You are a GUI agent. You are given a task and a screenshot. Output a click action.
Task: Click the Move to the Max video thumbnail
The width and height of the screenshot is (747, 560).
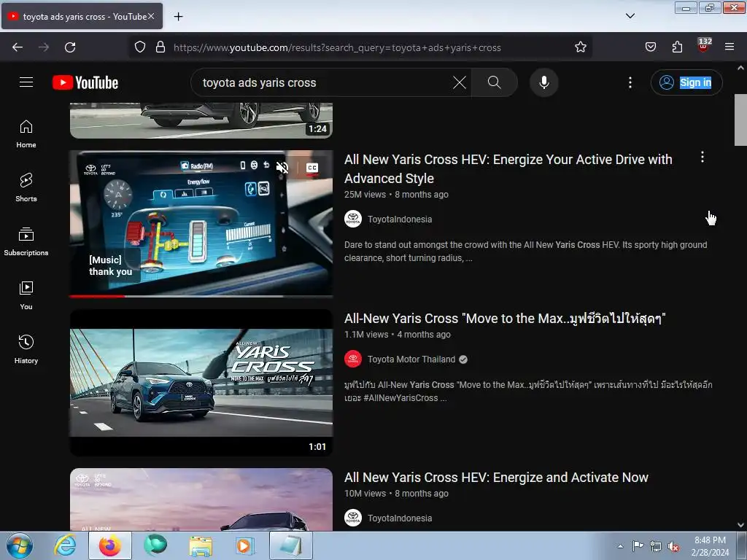tap(201, 383)
